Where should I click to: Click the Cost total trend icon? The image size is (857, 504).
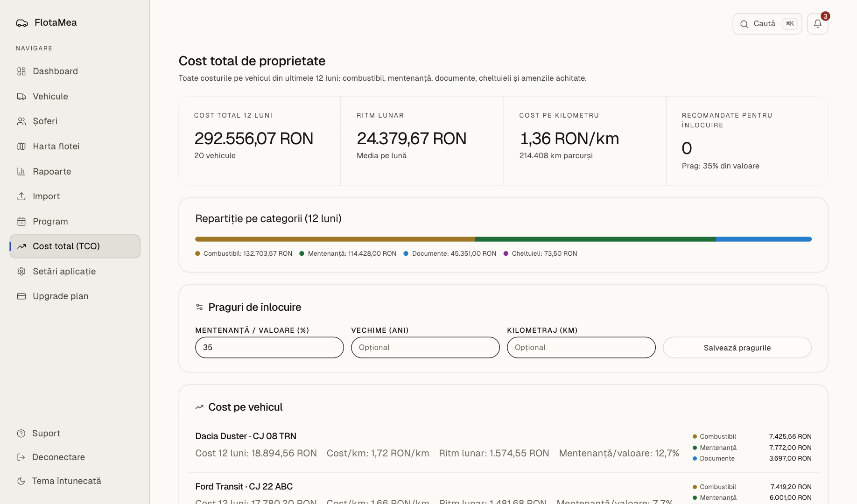(x=21, y=246)
